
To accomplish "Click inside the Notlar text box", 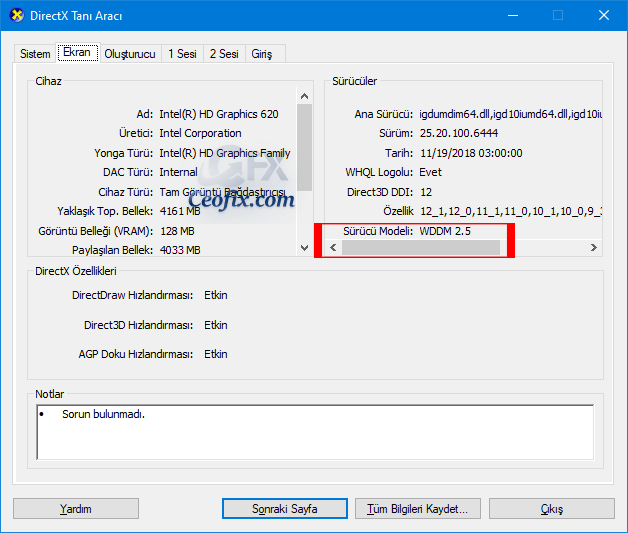I will point(315,432).
